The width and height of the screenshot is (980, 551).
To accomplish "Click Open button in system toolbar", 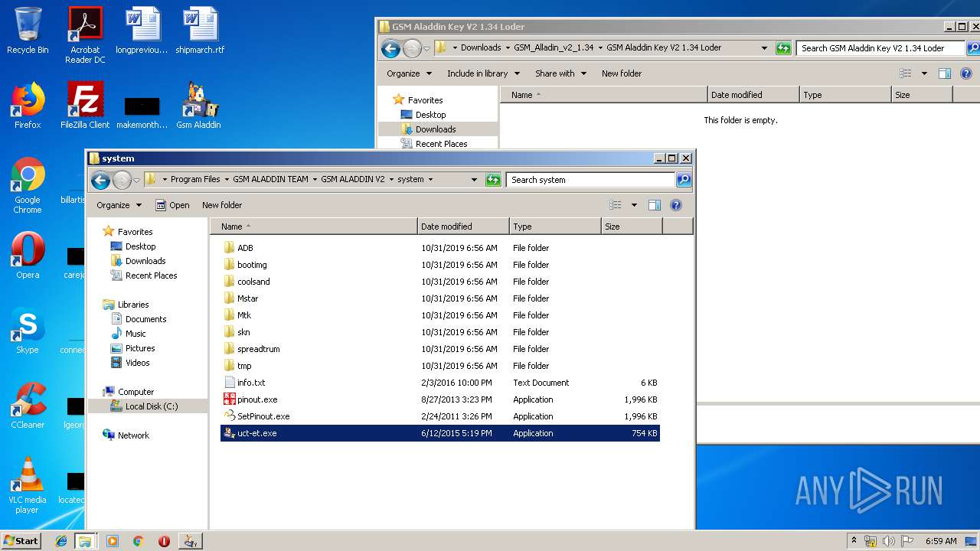I will [172, 205].
